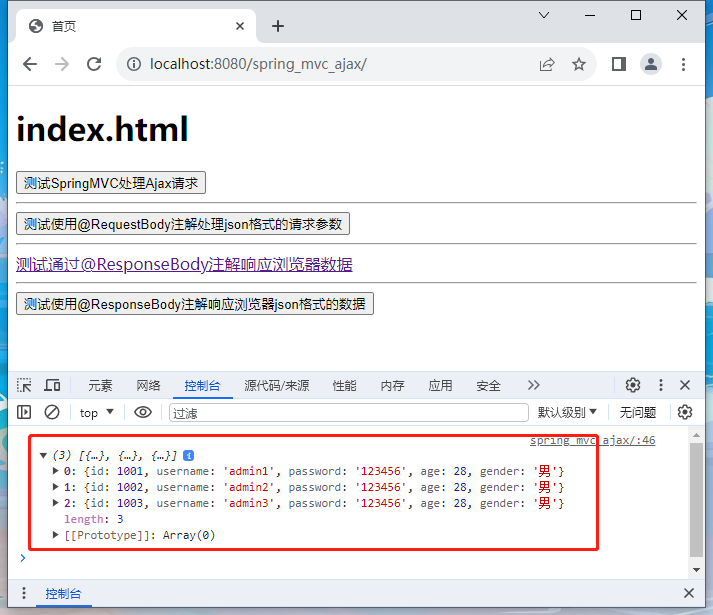
Task: Open a new browser tab
Action: click(278, 26)
